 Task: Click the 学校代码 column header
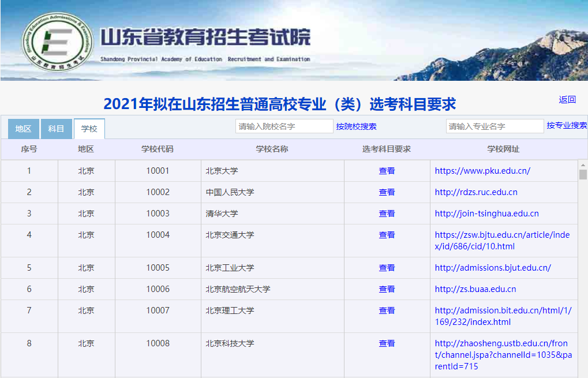pyautogui.click(x=158, y=149)
